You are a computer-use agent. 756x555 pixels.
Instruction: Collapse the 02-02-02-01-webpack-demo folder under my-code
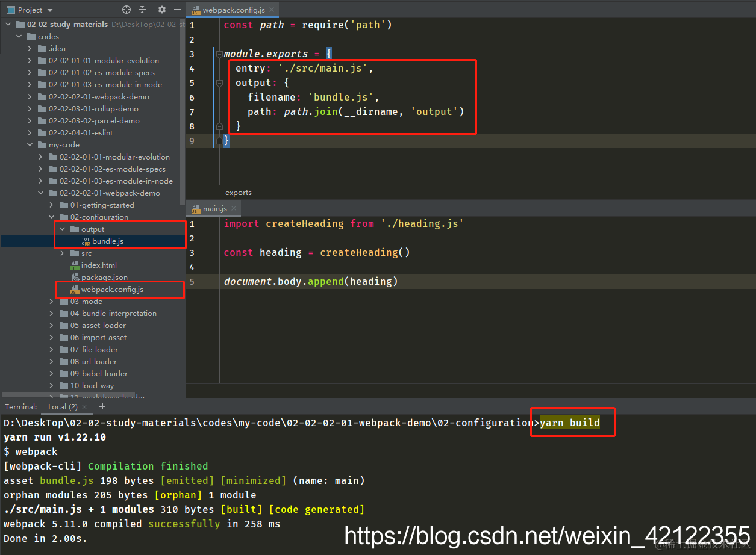coord(41,193)
